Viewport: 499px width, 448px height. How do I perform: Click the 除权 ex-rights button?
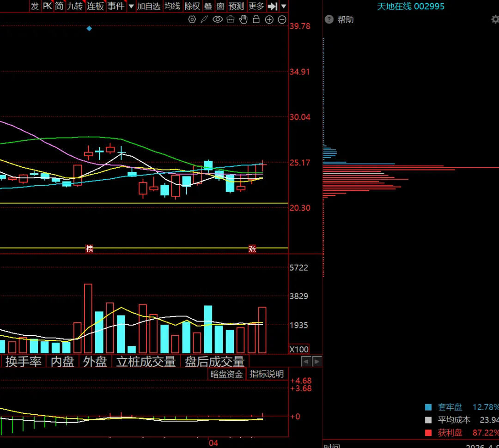(x=192, y=6)
